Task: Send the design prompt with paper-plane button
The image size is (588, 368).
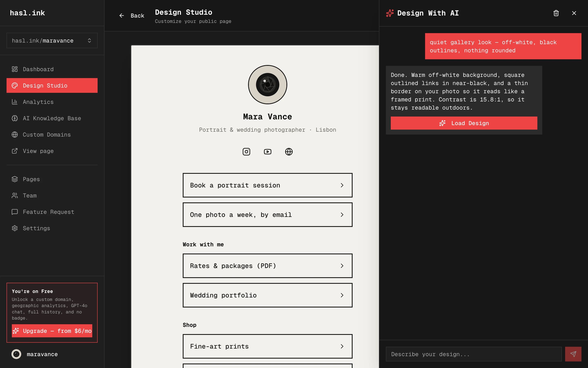Action: [573, 354]
